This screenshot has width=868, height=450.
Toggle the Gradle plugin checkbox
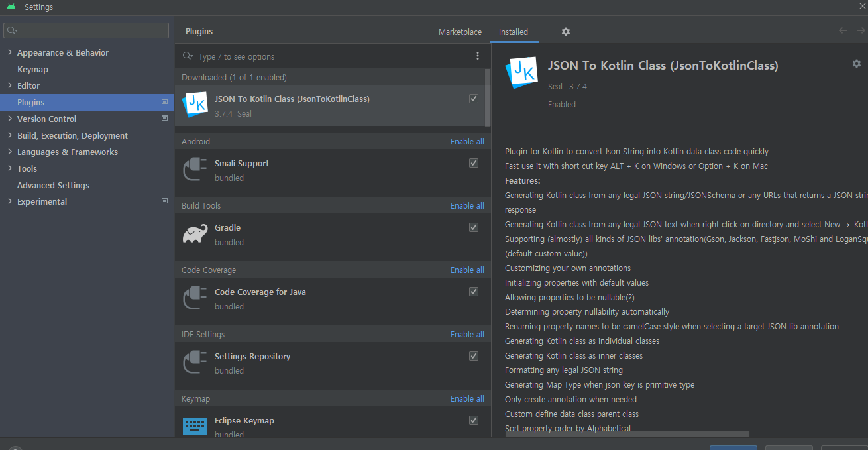[474, 227]
